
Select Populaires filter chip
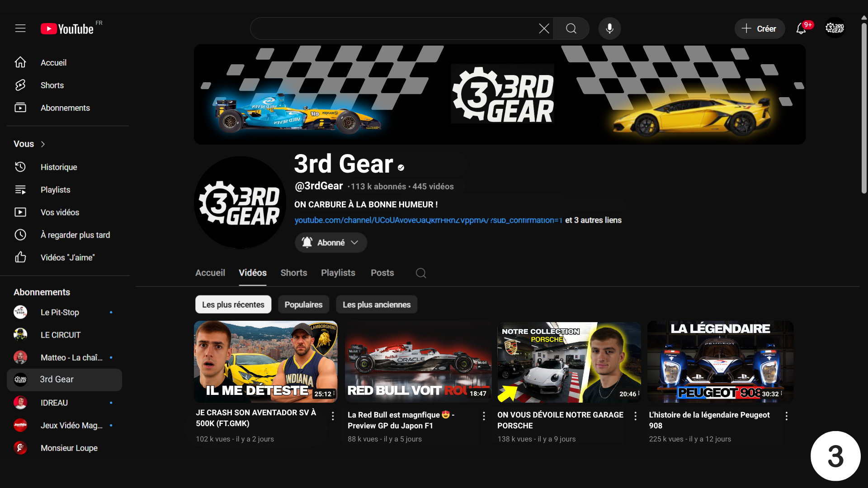tap(303, 305)
